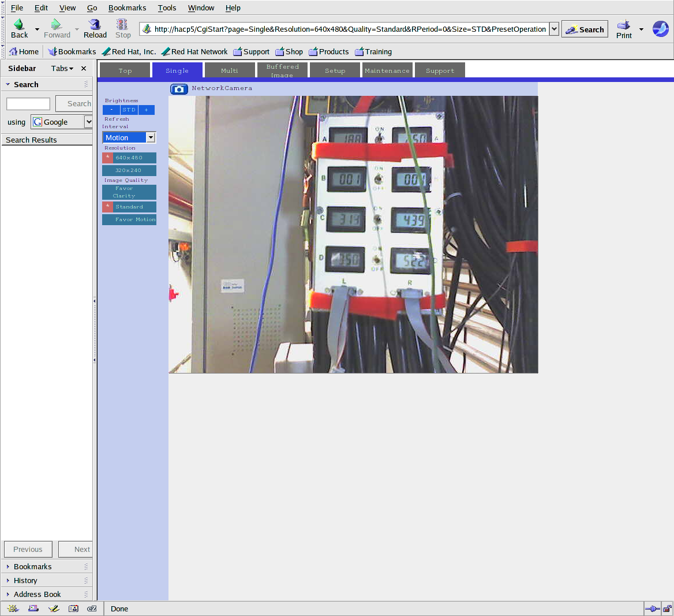Open IRC Chat icon in status bar
The image size is (674, 616).
click(x=92, y=608)
